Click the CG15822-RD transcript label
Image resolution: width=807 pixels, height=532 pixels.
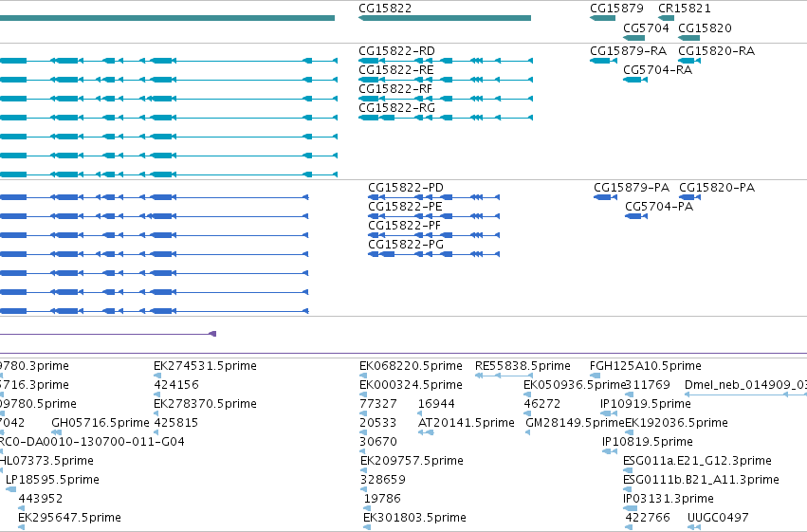[396, 51]
